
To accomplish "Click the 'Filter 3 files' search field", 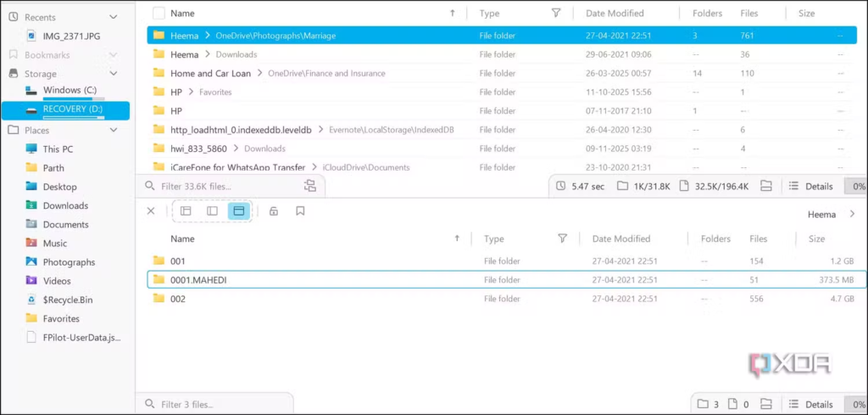I will 220,405.
